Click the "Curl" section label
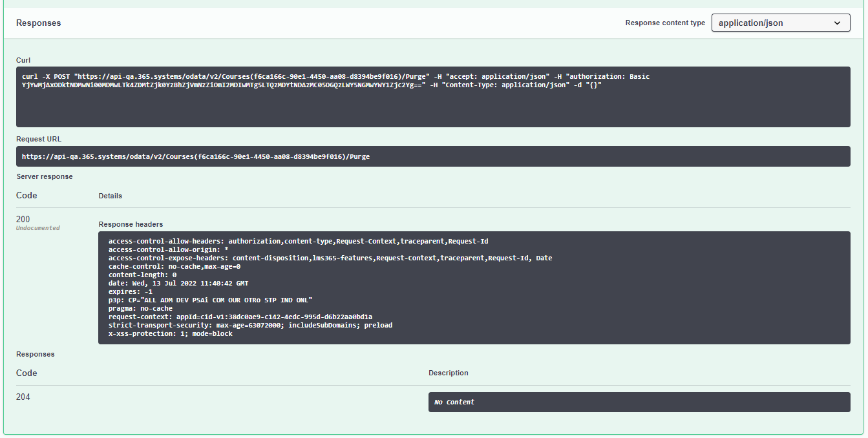868x438 pixels. [x=23, y=60]
